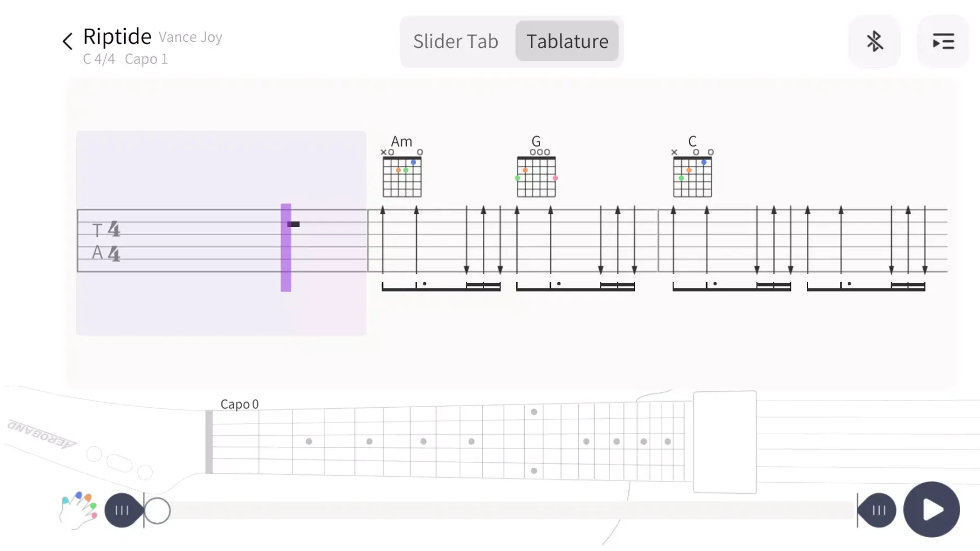Viewport: 980px width, 551px height.
Task: Select the Tablature view tab
Action: 567,42
